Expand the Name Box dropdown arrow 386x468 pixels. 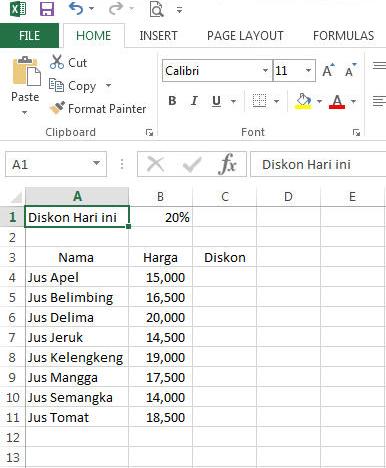pyautogui.click(x=96, y=163)
